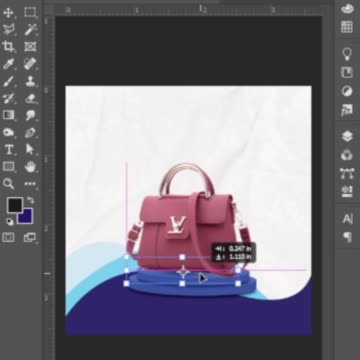Select the Healing Brush bandage tool

[30, 64]
